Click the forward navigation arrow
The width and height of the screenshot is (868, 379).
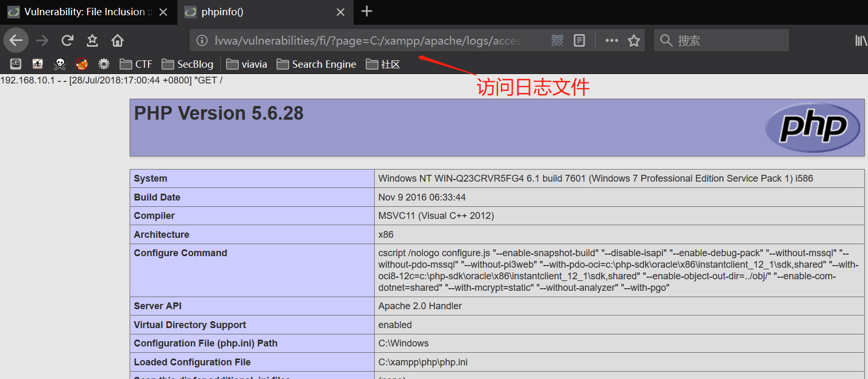click(42, 40)
